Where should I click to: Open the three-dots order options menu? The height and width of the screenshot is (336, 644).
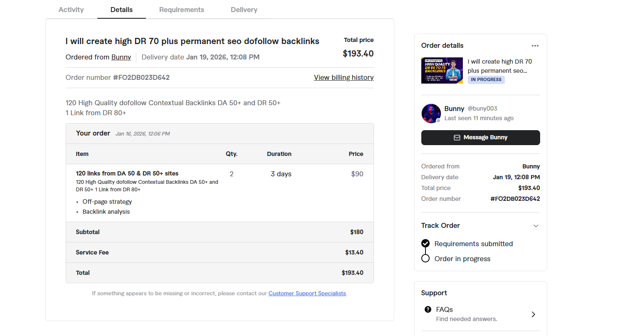[535, 46]
